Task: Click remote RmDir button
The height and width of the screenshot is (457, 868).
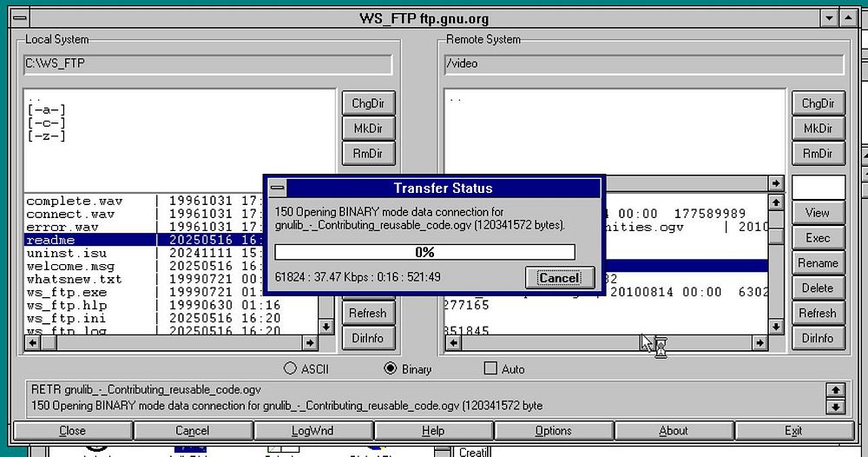Action: [819, 154]
